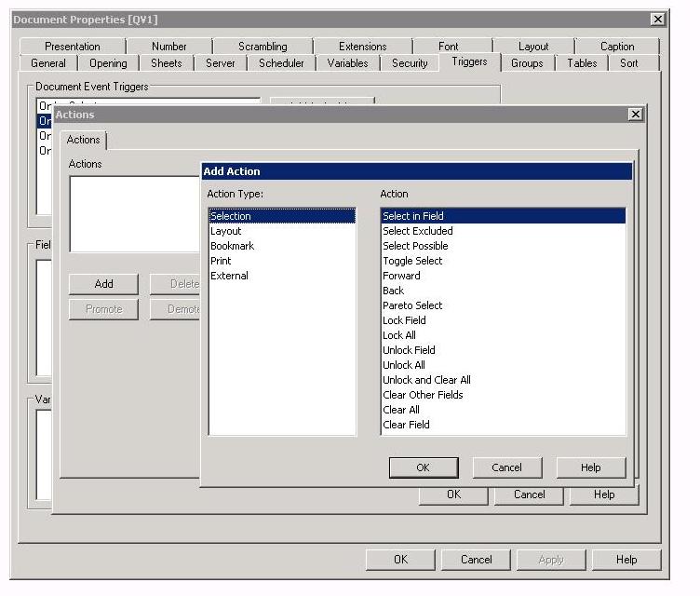Viewport: 700px width, 596px height.
Task: Open Help in Add Action dialog
Action: click(x=590, y=467)
